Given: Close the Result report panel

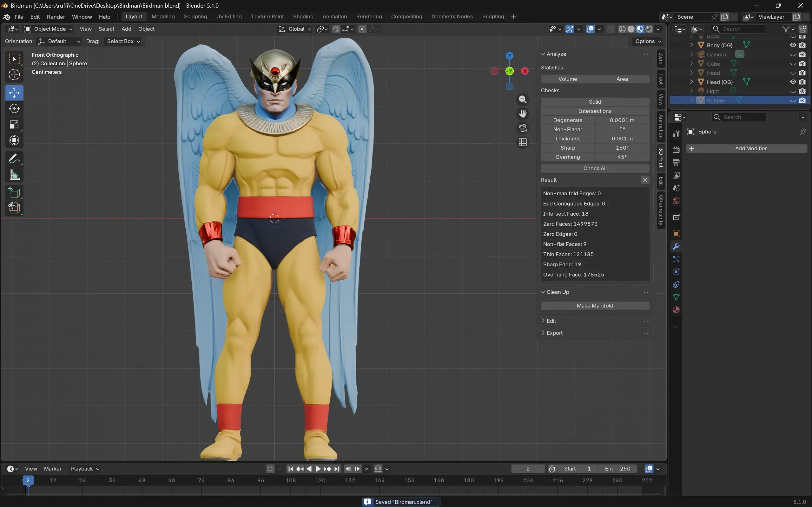Looking at the screenshot, I should (645, 180).
